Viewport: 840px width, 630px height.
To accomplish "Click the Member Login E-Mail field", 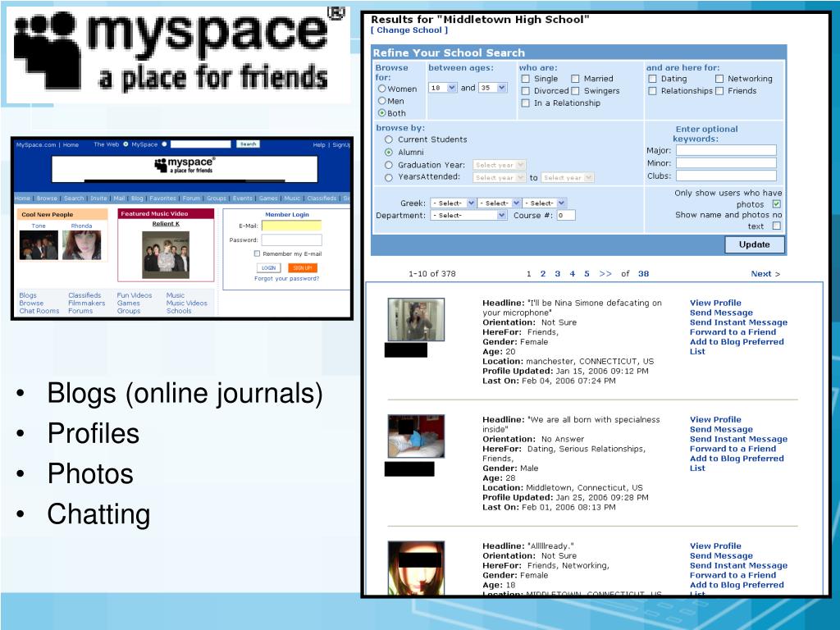I will click(x=291, y=226).
